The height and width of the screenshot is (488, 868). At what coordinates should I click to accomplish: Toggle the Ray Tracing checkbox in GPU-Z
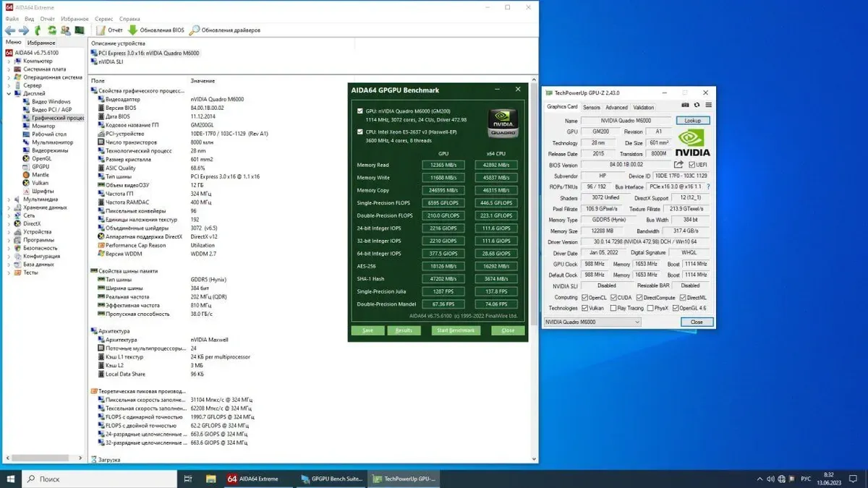(x=614, y=308)
